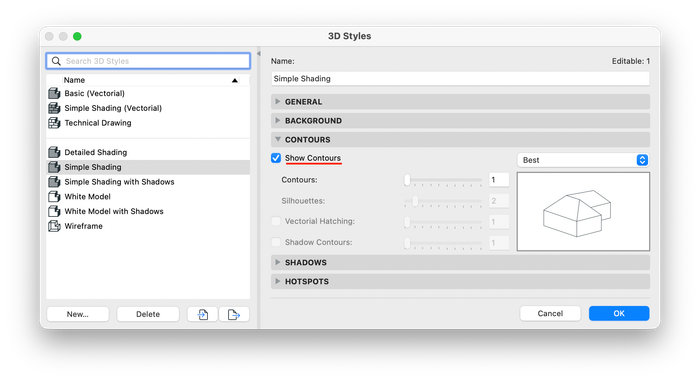Screen dimensions: 700x381
Task: Select Basic (Vectorial) in the list
Action: 148,93
